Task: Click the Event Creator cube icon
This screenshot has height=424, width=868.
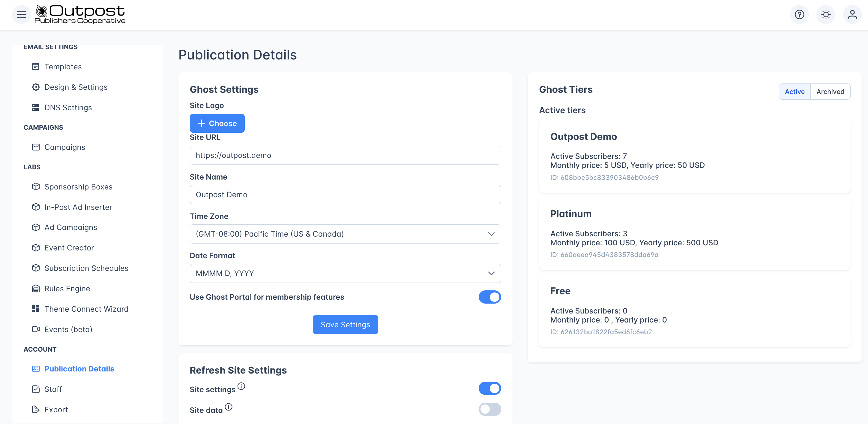Action: point(36,248)
